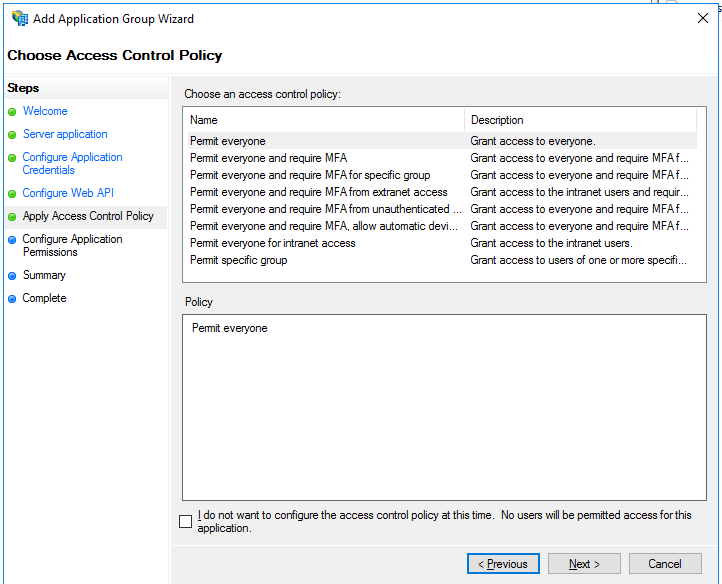Click the green bullet beside Server application
Image resolution: width=722 pixels, height=584 pixels.
[12, 135]
